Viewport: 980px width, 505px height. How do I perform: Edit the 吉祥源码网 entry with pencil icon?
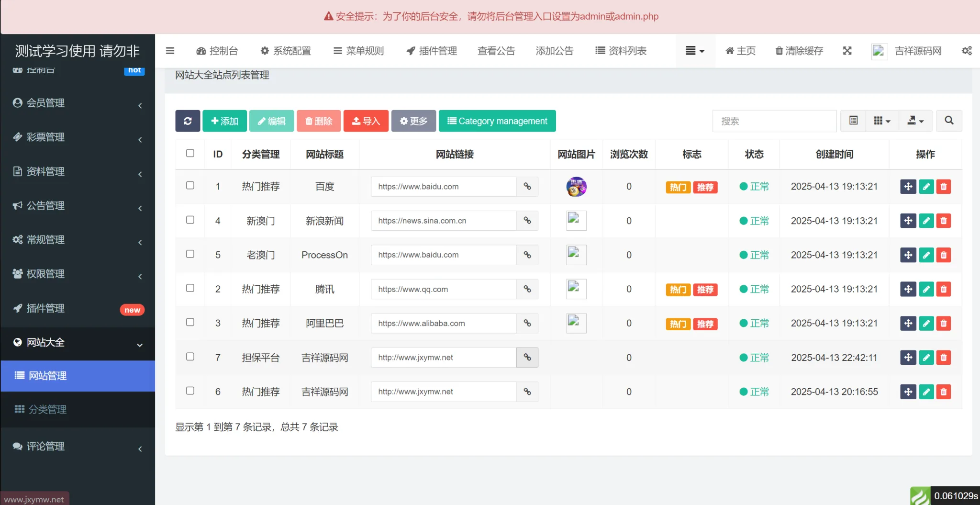click(926, 358)
